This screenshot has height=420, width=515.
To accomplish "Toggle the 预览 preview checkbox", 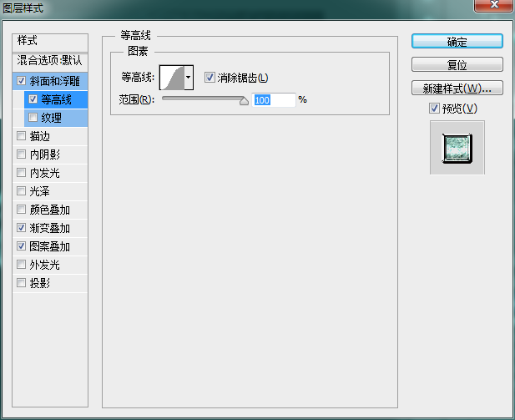I will coord(434,109).
